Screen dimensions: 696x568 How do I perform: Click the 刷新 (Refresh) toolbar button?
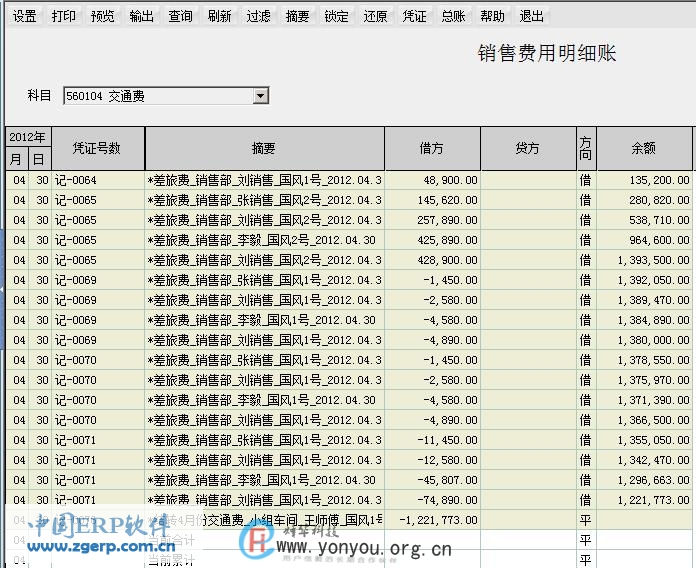219,16
